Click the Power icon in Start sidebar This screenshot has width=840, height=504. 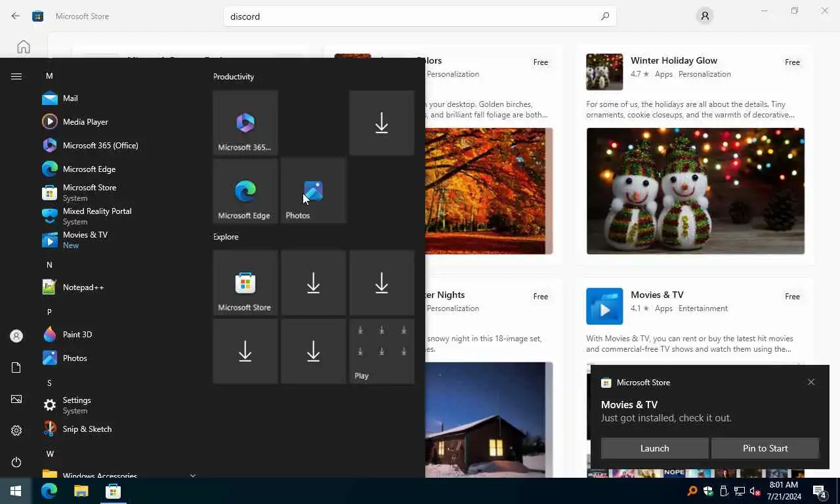pyautogui.click(x=16, y=462)
